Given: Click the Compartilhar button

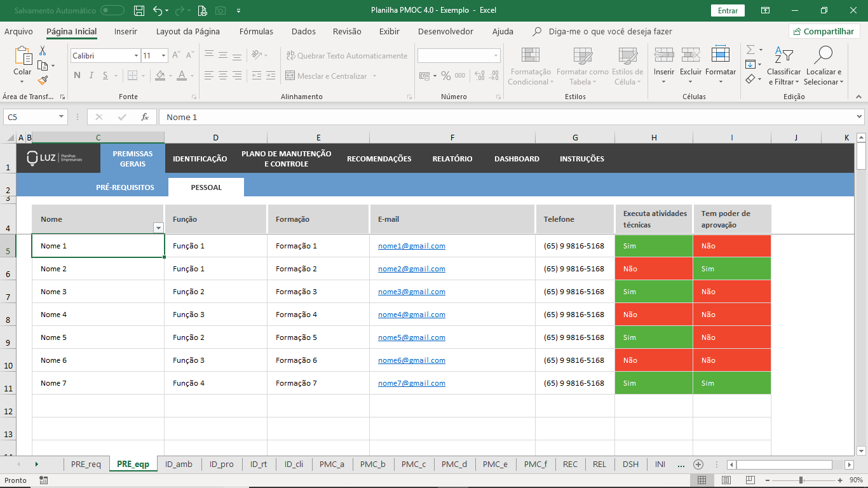Looking at the screenshot, I should (824, 32).
